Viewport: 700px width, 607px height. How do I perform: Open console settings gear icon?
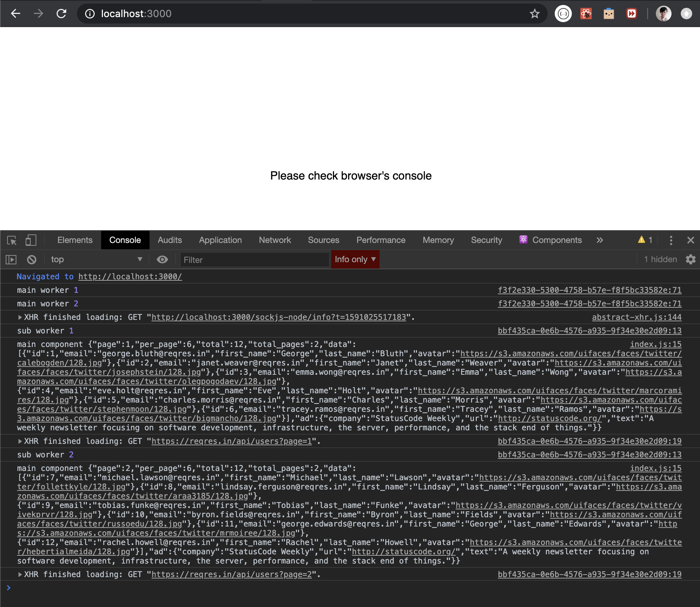[x=690, y=260]
